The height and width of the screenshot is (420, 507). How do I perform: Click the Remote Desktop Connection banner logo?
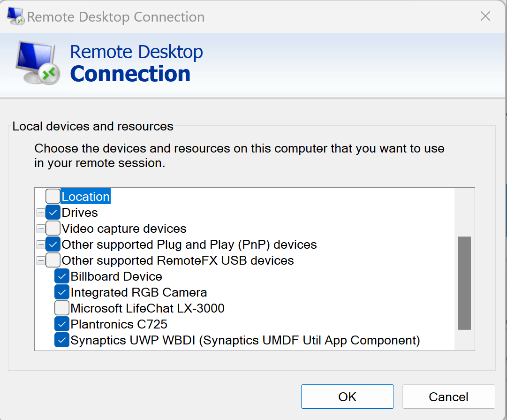click(38, 63)
